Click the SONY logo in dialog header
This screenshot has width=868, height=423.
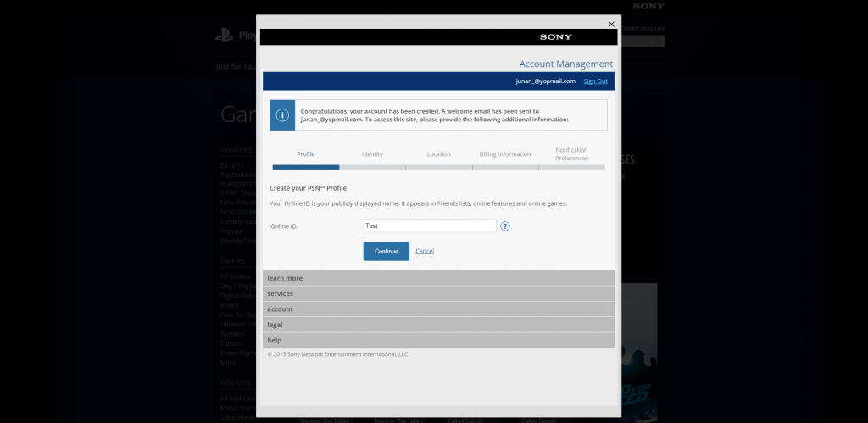556,37
